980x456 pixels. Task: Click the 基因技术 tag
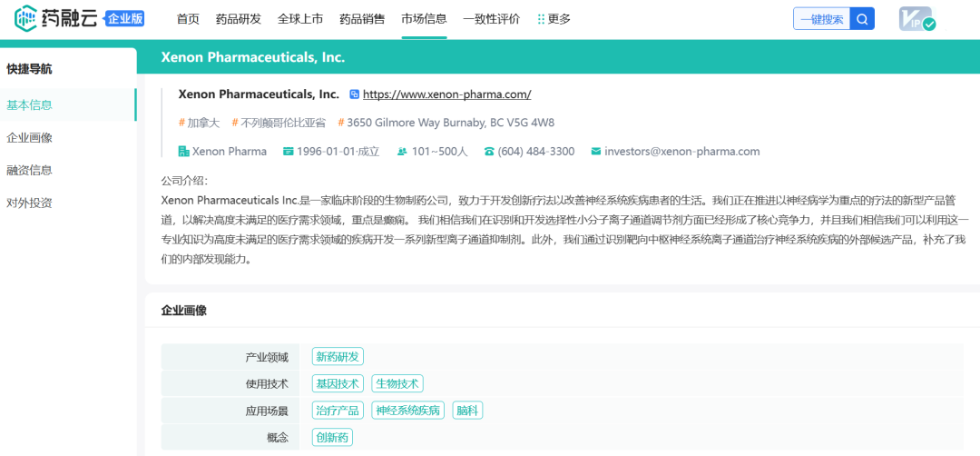[x=338, y=383]
